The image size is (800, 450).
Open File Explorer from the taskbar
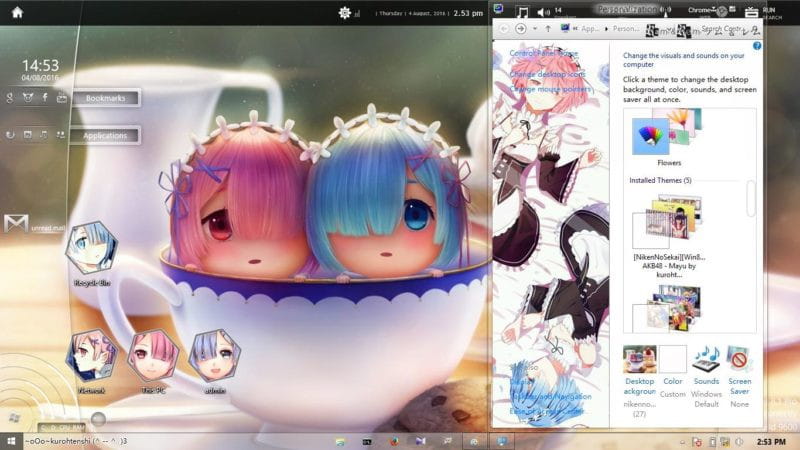pos(340,441)
